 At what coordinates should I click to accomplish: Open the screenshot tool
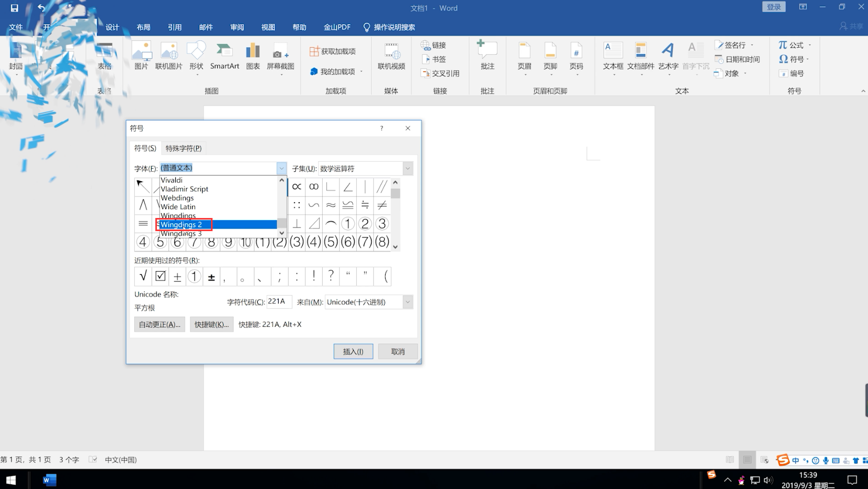coord(280,58)
